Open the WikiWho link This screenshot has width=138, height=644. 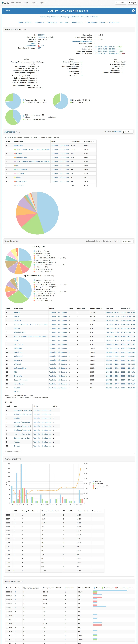pyautogui.click(x=117, y=132)
